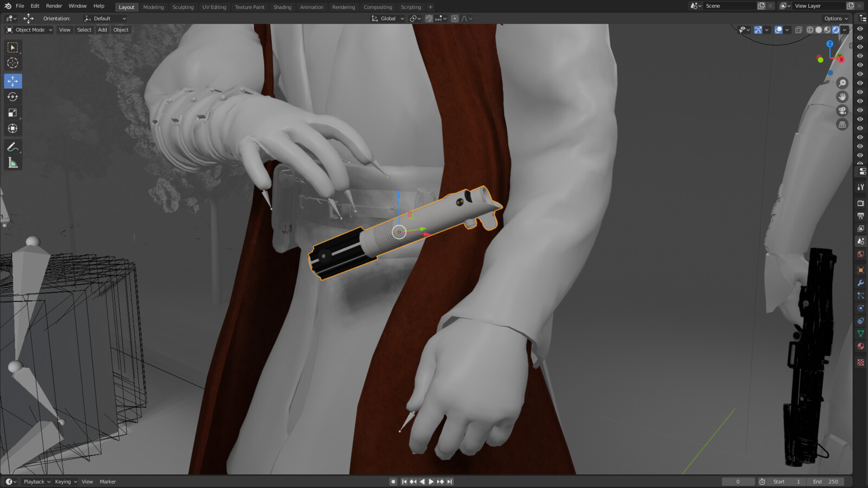The width and height of the screenshot is (868, 488).
Task: Click the current frame 0 field
Action: (738, 481)
